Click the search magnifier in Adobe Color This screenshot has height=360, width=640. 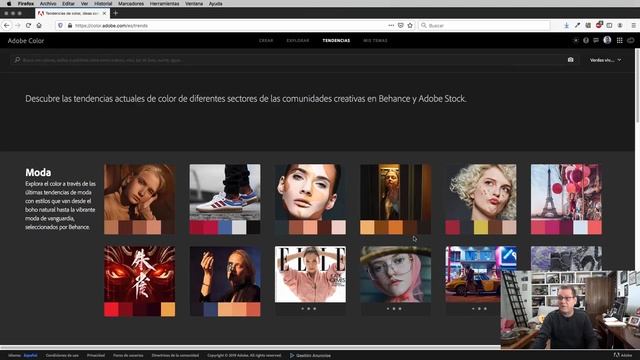pos(17,60)
